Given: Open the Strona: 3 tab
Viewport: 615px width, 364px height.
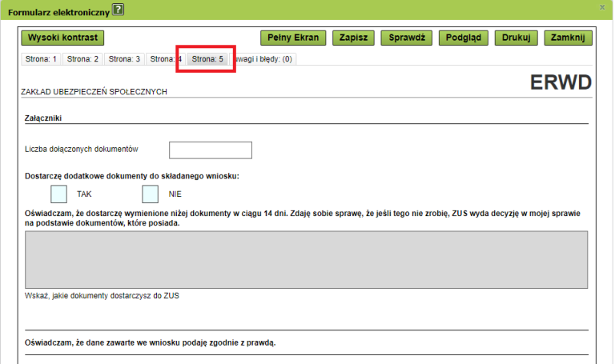Looking at the screenshot, I should 124,58.
